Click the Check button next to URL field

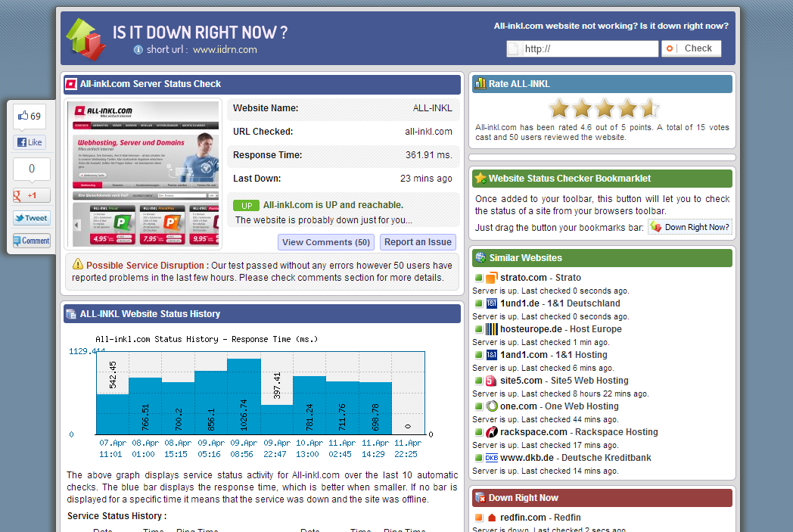691,48
